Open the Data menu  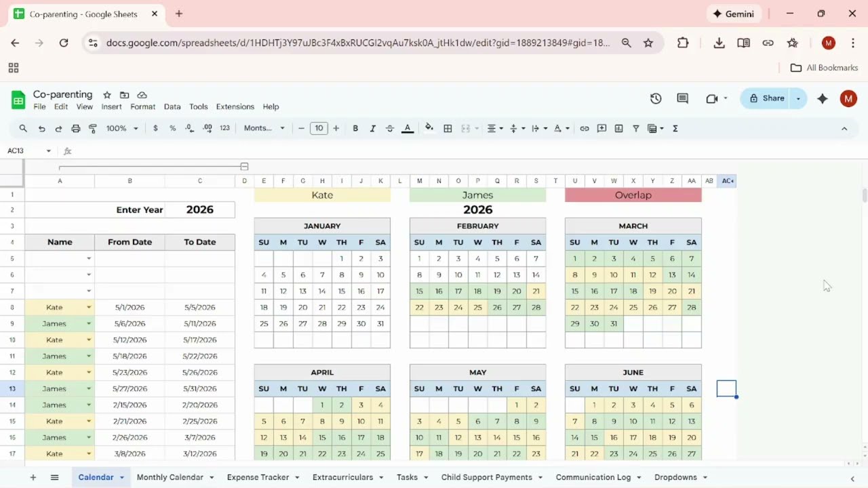[x=172, y=106]
